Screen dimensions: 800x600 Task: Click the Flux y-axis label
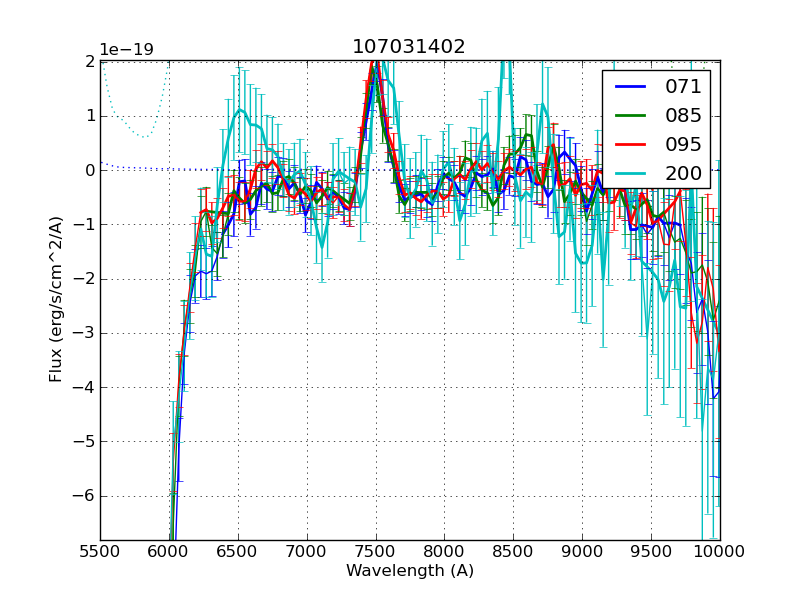click(57, 299)
